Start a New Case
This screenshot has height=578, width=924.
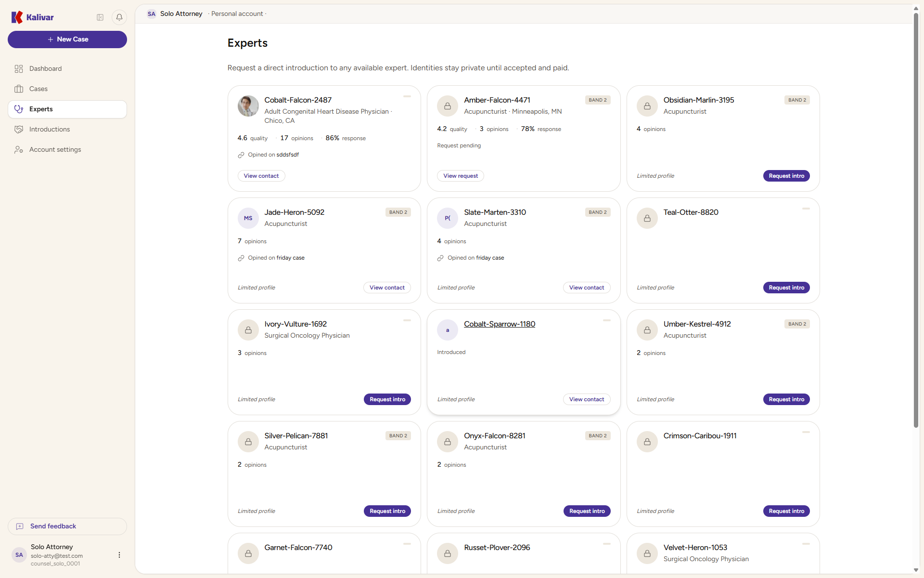pos(67,39)
